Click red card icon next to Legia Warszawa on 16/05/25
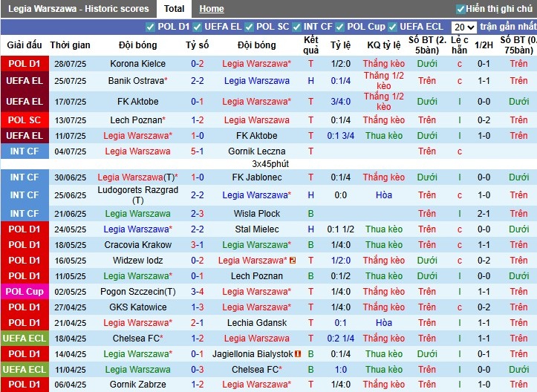The height and width of the screenshot is (392, 537). (x=293, y=261)
